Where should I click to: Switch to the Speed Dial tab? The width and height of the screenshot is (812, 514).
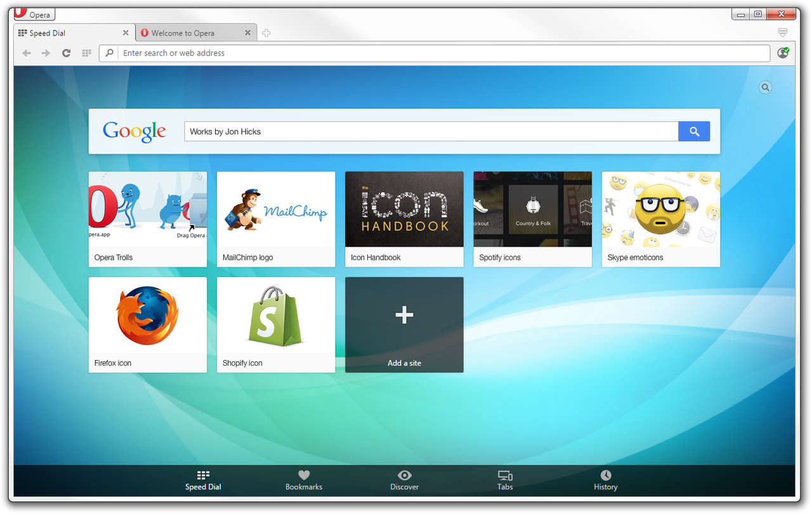[x=74, y=33]
